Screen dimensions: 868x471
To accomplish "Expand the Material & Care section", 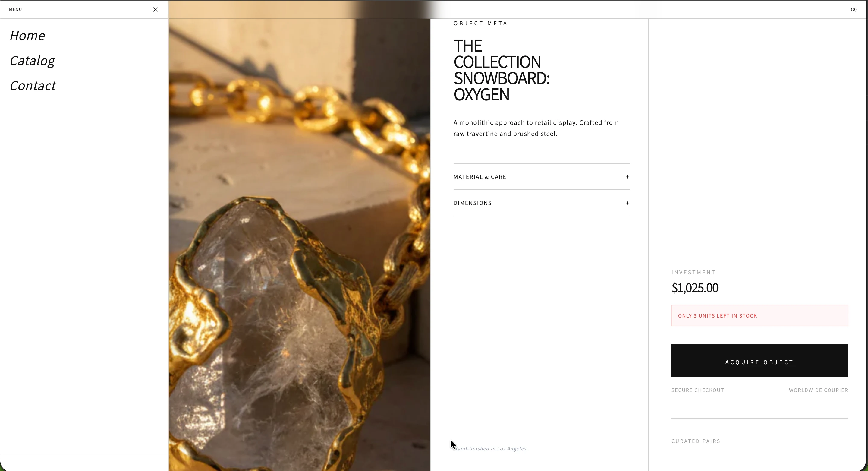I will tap(542, 177).
